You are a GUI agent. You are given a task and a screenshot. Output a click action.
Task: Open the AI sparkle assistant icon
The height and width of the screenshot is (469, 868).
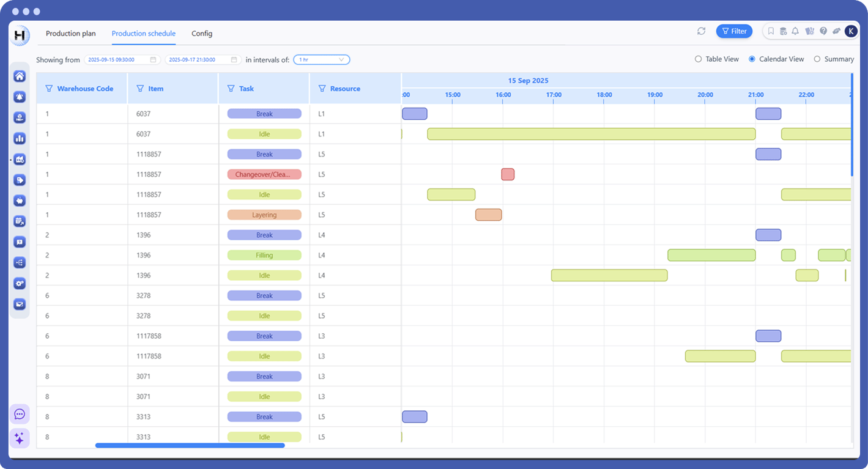click(20, 438)
